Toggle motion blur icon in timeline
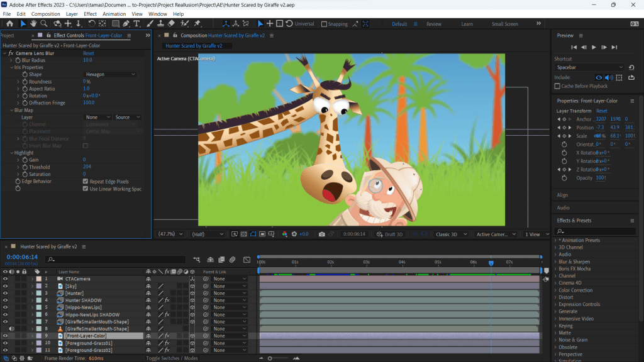Viewport: 644px width, 362px height. 233,260
